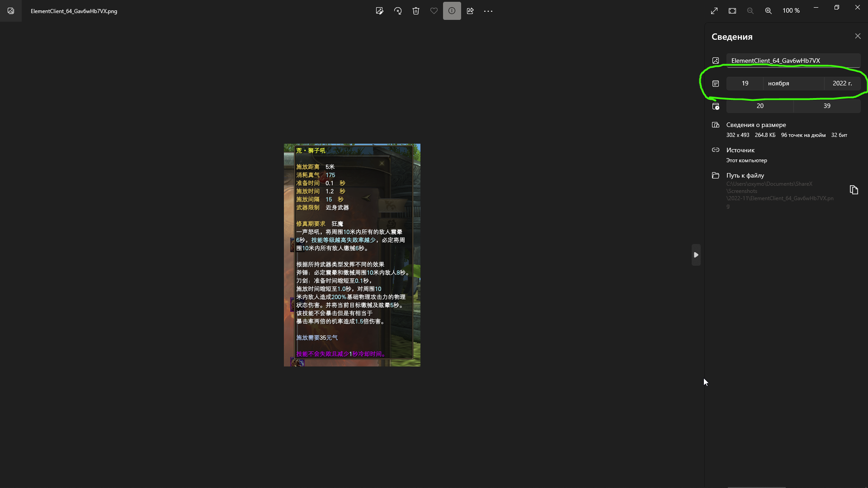Image resolution: width=868 pixels, height=488 pixels.
Task: Zoom out with the minus magnifier
Action: [x=750, y=11]
